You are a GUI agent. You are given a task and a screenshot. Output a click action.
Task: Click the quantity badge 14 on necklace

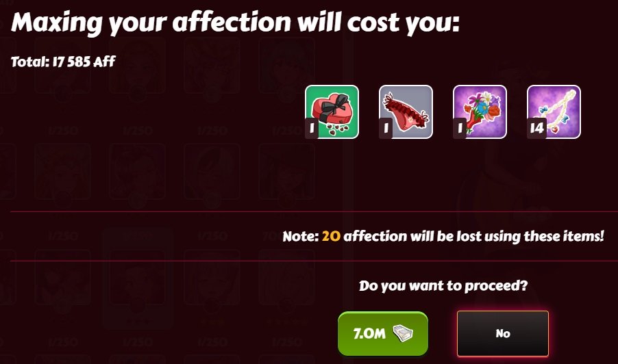coord(536,128)
